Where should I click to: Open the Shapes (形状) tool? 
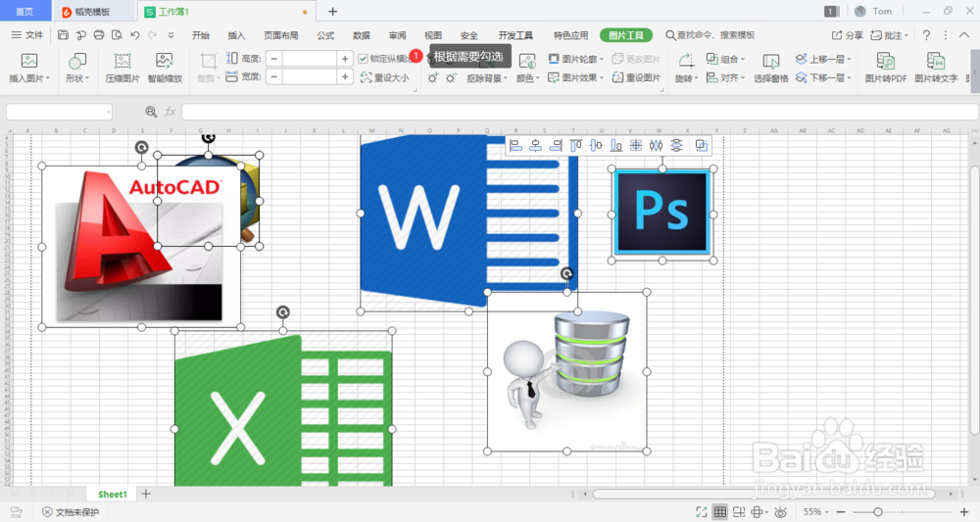(77, 68)
